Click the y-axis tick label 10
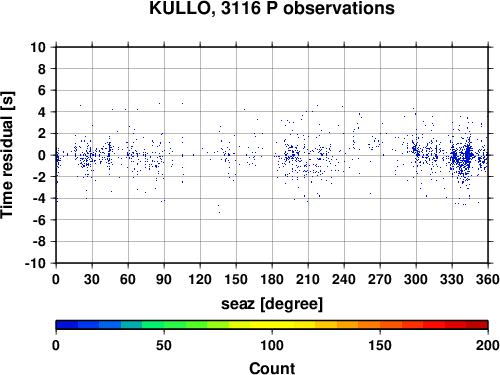The height and width of the screenshot is (375, 500). click(38, 47)
